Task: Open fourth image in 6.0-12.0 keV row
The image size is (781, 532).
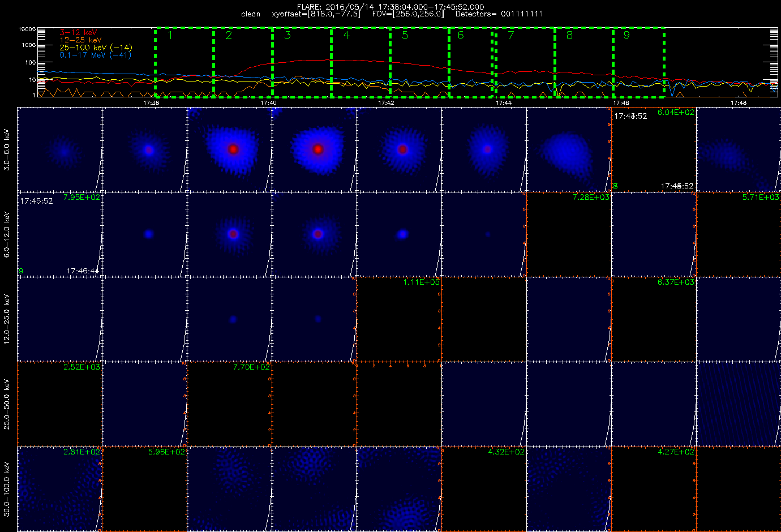Action: coord(315,234)
